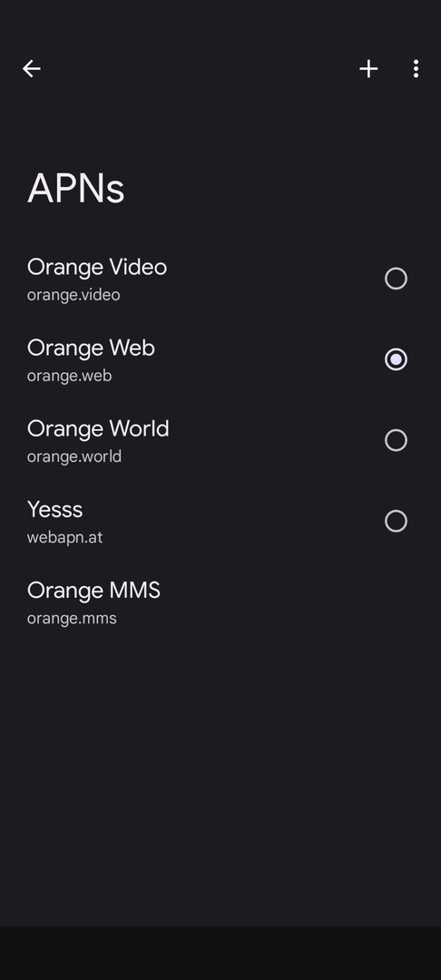Screen dimensions: 441x980
Task: Open the Yesss APN entry
Action: [220, 521]
